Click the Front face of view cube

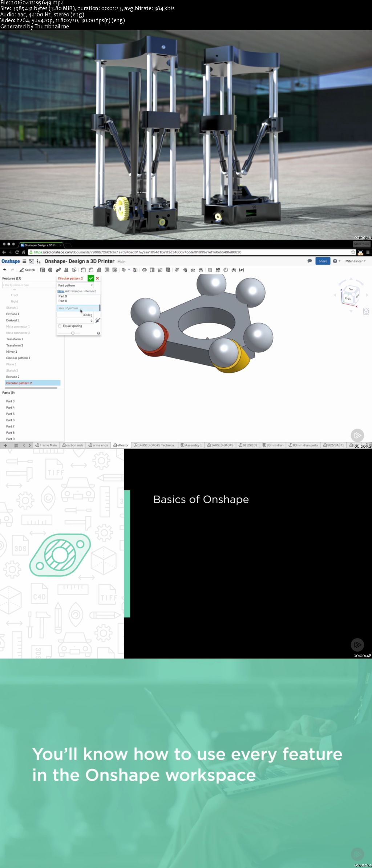coord(348,298)
